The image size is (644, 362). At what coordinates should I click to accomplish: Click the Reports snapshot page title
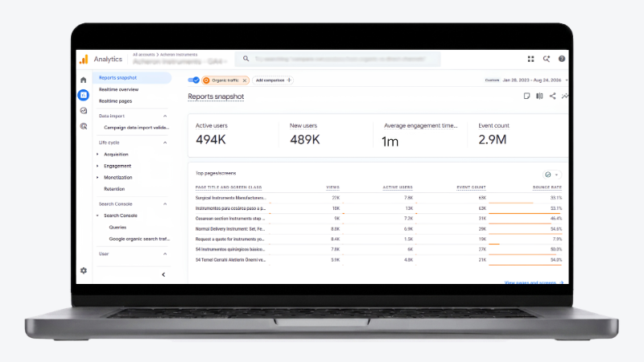click(x=216, y=97)
